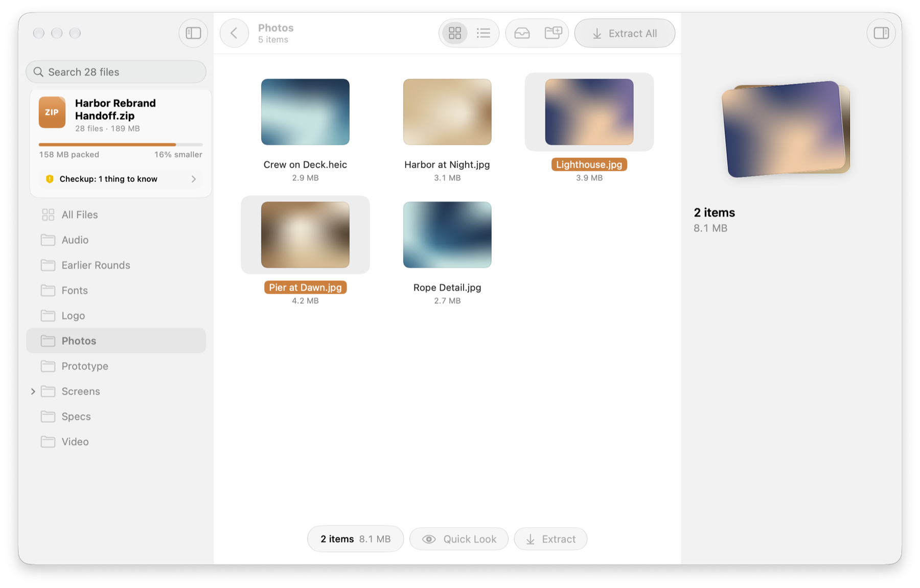Open the Video folder
Image resolution: width=920 pixels, height=588 pixels.
click(116, 442)
